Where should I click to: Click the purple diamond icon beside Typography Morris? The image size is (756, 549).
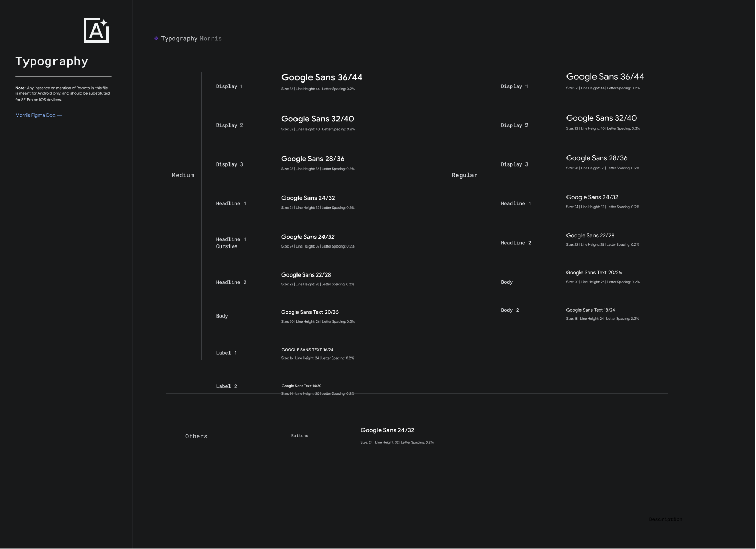(x=156, y=38)
